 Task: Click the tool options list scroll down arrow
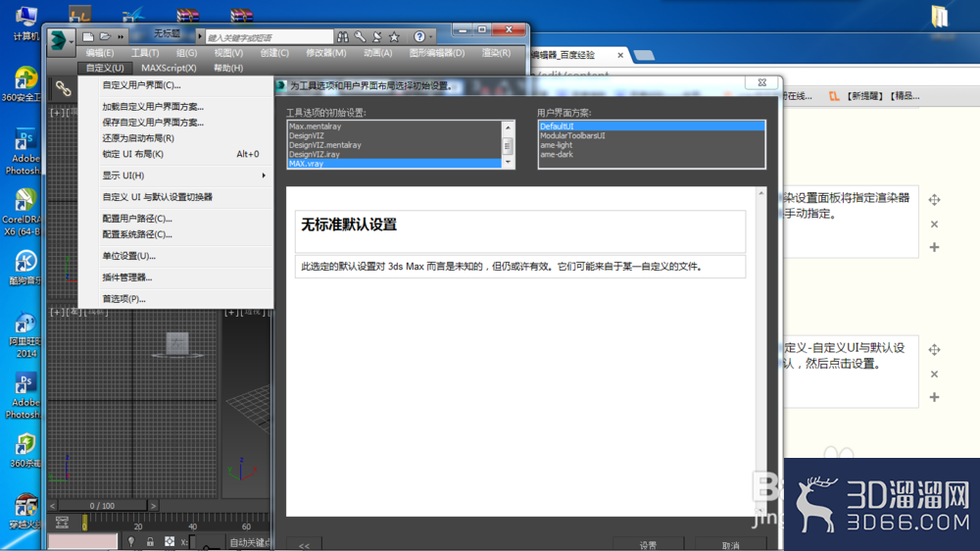[508, 162]
